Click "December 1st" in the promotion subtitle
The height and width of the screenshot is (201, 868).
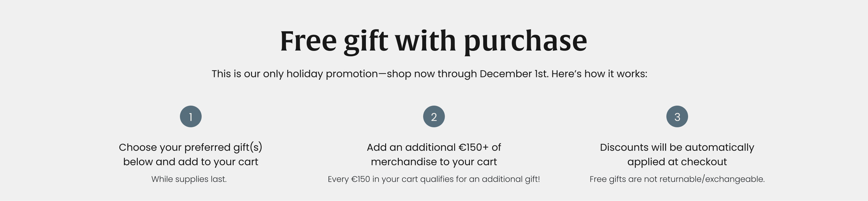click(514, 74)
